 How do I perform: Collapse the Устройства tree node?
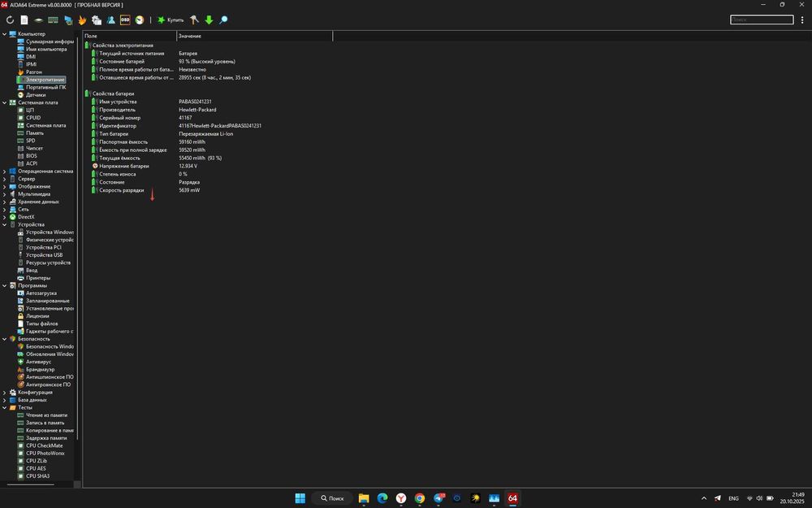click(5, 224)
